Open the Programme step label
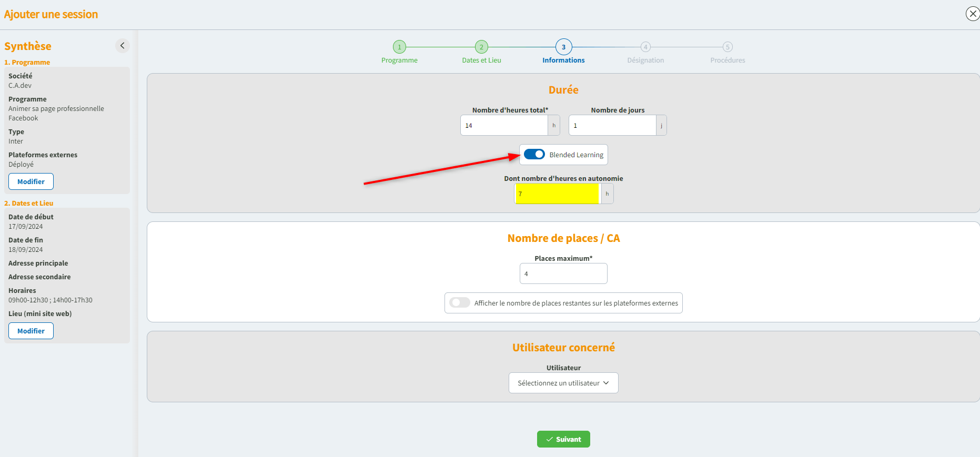This screenshot has width=980, height=457. [399, 60]
